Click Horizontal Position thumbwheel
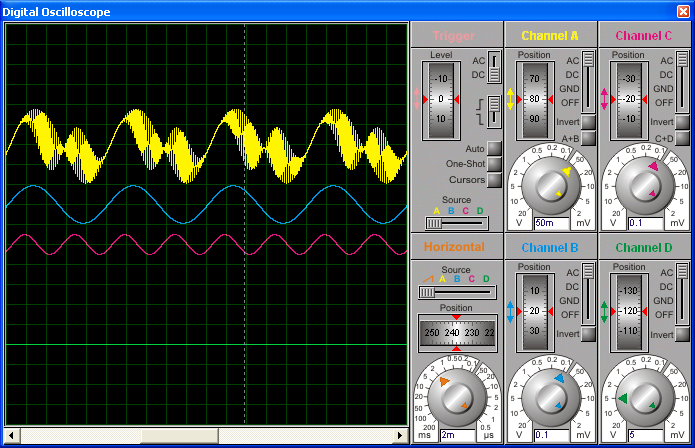 [x=457, y=333]
